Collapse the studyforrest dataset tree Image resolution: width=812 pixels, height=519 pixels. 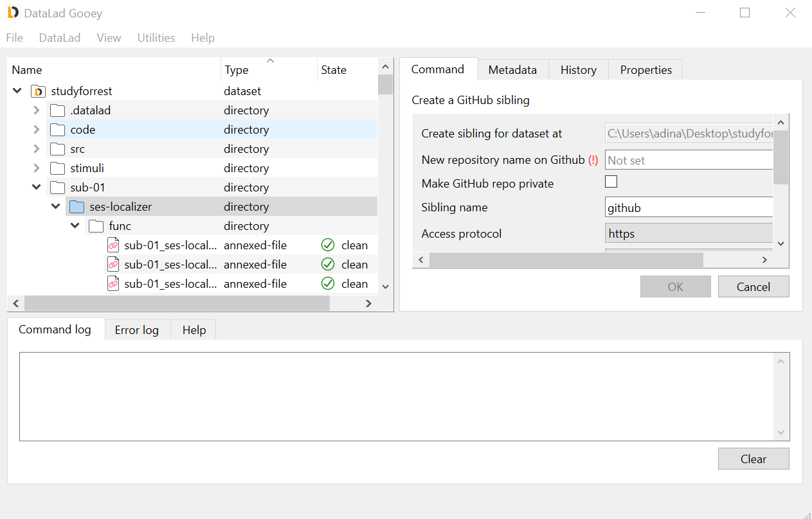pos(17,91)
